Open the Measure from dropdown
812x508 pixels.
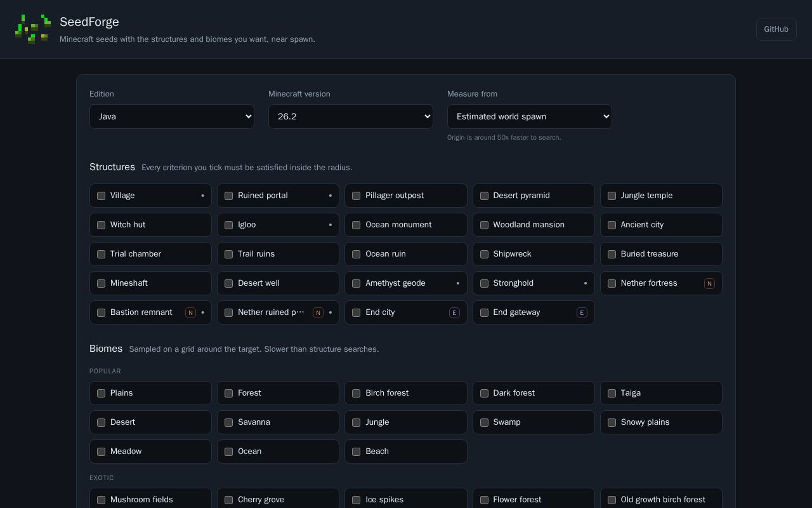pyautogui.click(x=530, y=117)
